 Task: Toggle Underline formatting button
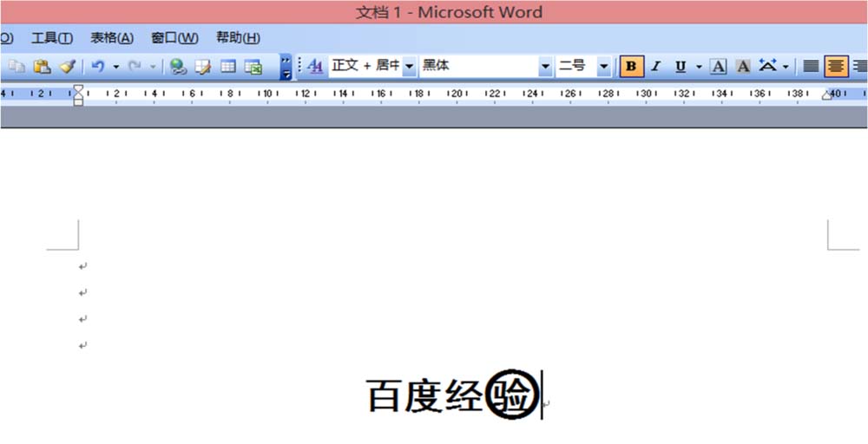pos(681,67)
